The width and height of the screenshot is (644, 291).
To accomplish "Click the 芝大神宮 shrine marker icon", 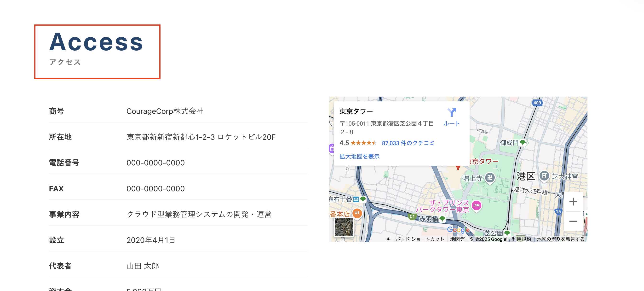I will tap(544, 176).
